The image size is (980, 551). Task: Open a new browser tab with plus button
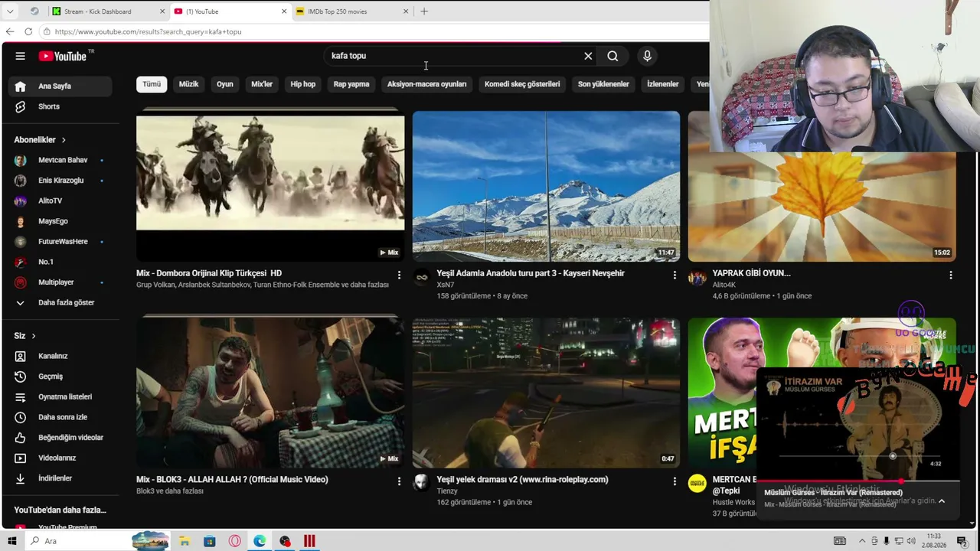click(424, 11)
